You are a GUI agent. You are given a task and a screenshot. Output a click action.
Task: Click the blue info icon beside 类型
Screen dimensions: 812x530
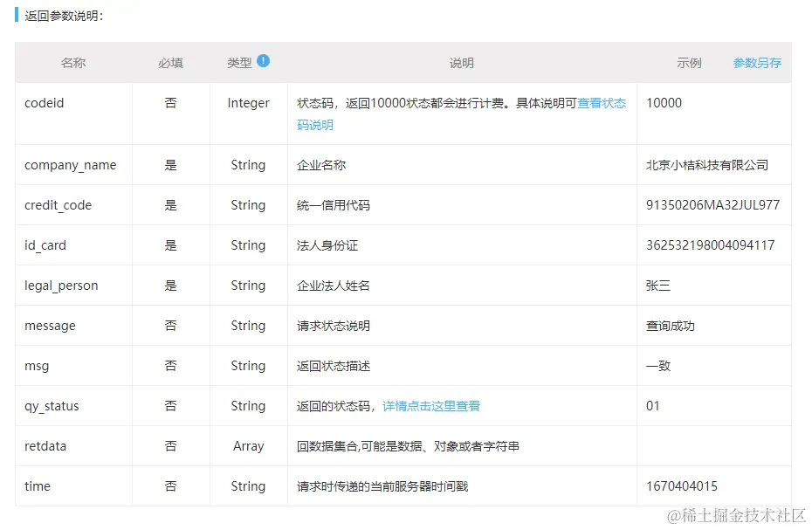click(263, 61)
